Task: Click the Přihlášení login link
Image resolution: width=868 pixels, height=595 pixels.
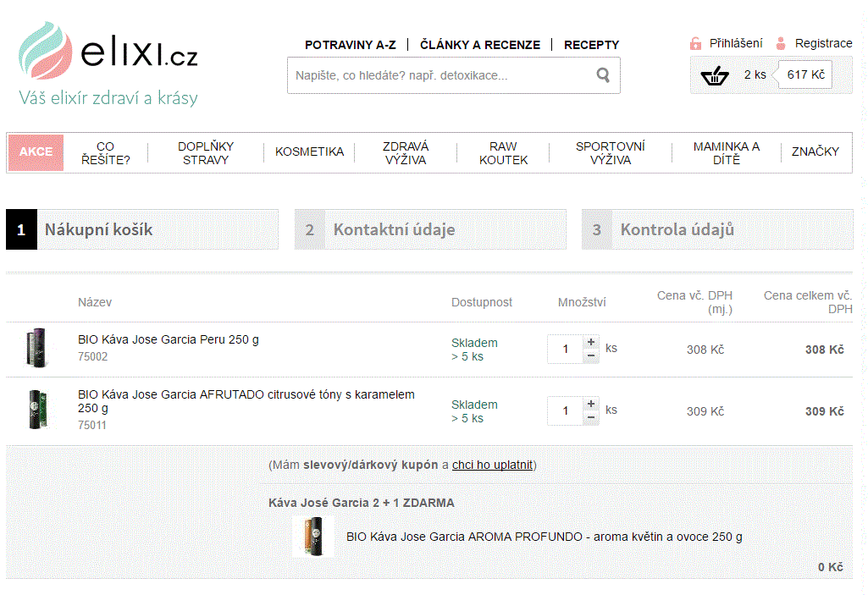Action: pyautogui.click(x=736, y=43)
